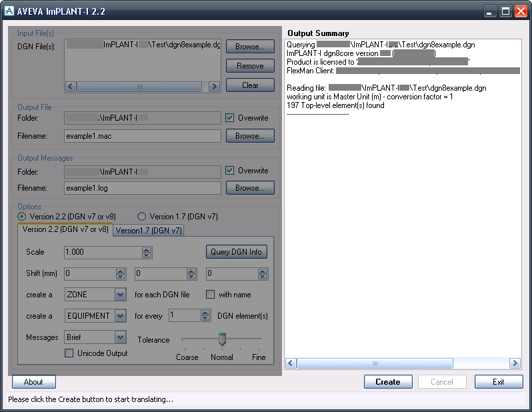Browse for the output file example1.mac
The width and height of the screenshot is (532, 412).
point(250,136)
